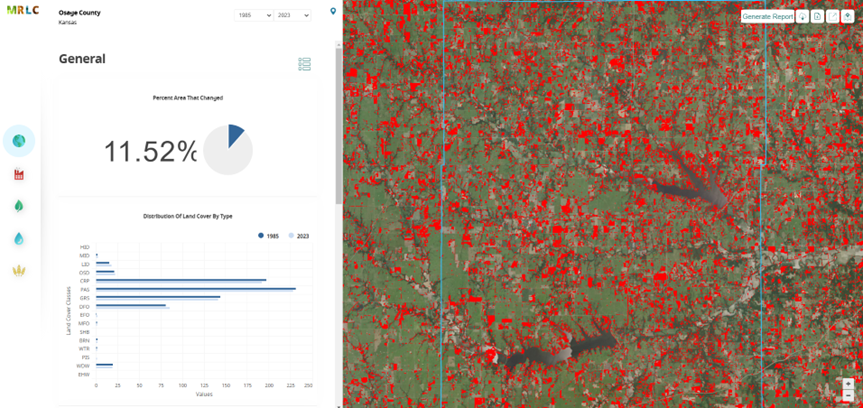Screen dimensions: 863x408
Task: Click the EHW axis label
Action: pyautogui.click(x=84, y=374)
